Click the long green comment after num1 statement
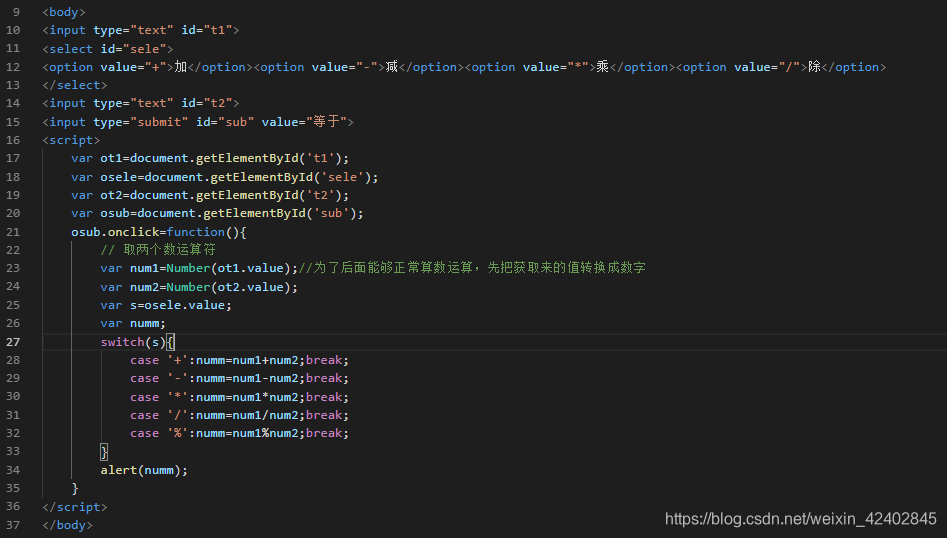This screenshot has width=947, height=538. click(472, 267)
